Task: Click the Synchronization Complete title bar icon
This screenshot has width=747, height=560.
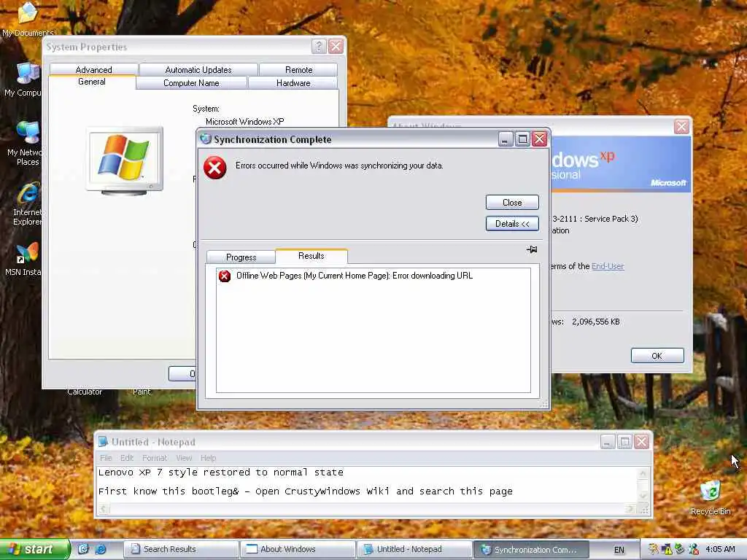Action: (205, 139)
